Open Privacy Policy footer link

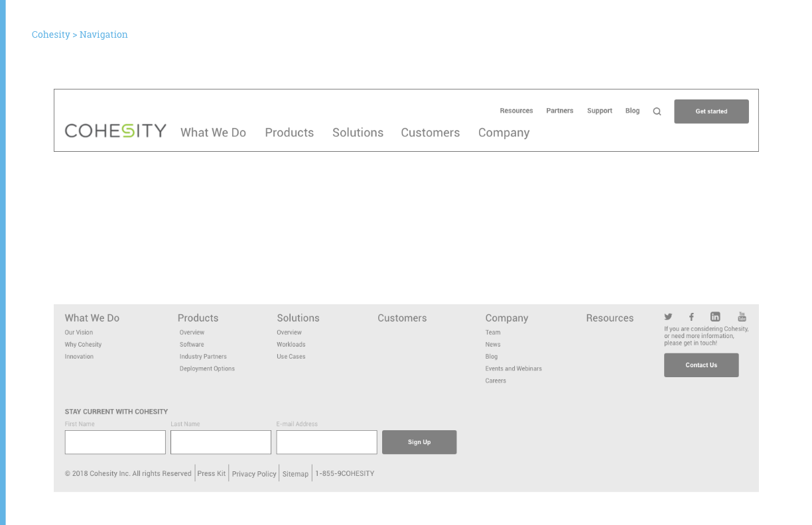(254, 474)
